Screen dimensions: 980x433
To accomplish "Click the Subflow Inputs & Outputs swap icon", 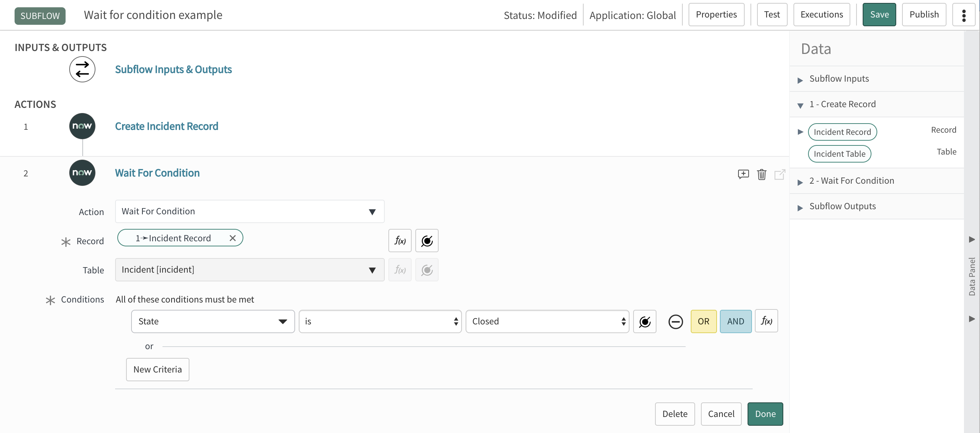I will point(82,69).
